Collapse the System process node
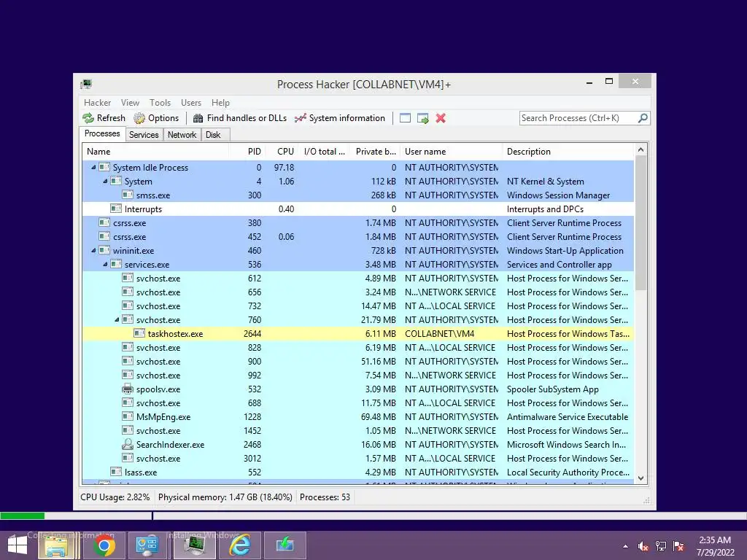This screenshot has width=747, height=560. pos(105,181)
